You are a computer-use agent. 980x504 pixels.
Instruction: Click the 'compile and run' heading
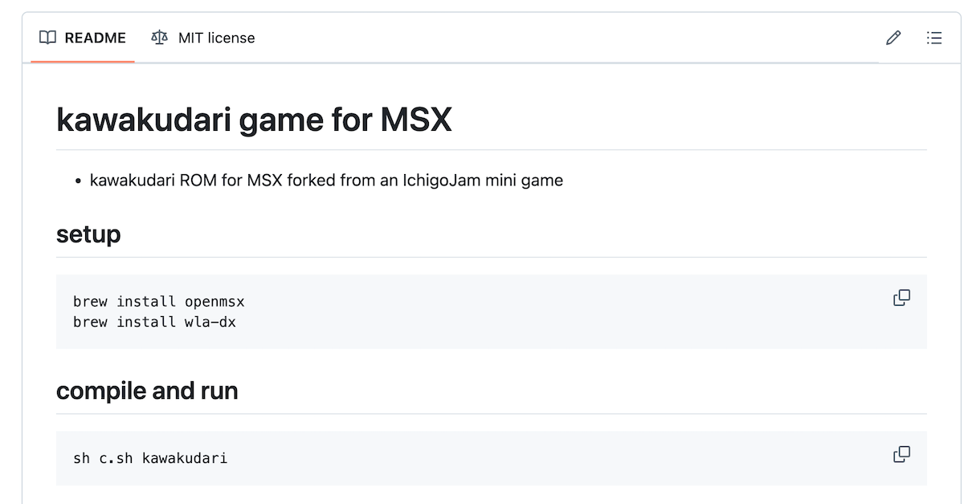(x=147, y=391)
